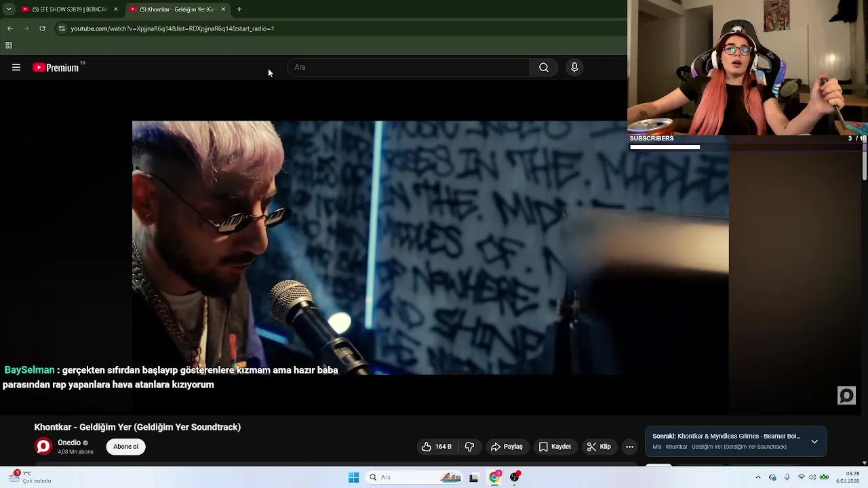This screenshot has width=868, height=488.
Task: Expand the Sonraki mix playlist panel
Action: (x=814, y=441)
